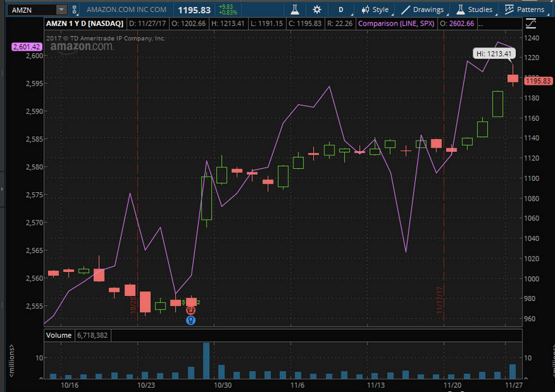Click the last red candle on 11/27

click(x=513, y=78)
